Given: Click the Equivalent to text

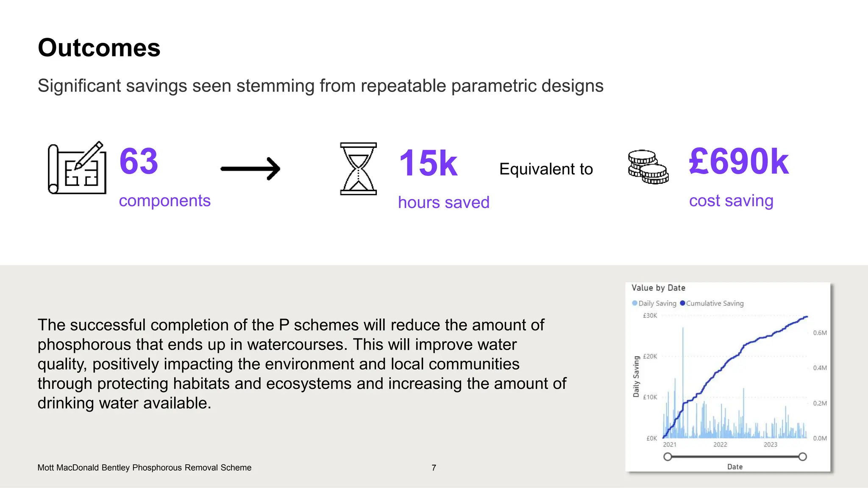Looking at the screenshot, I should 546,169.
